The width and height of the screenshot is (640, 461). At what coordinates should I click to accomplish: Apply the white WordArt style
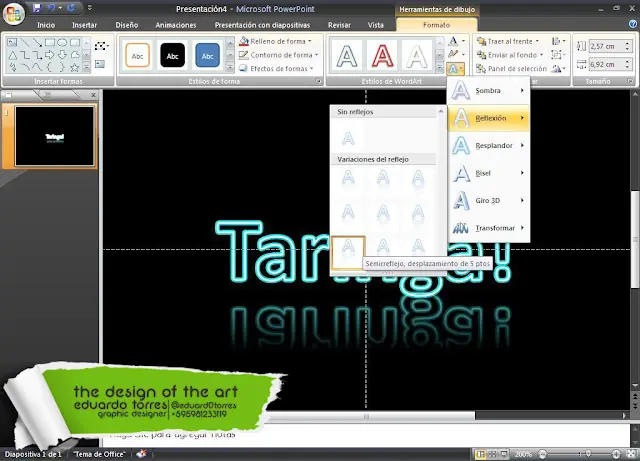[417, 56]
